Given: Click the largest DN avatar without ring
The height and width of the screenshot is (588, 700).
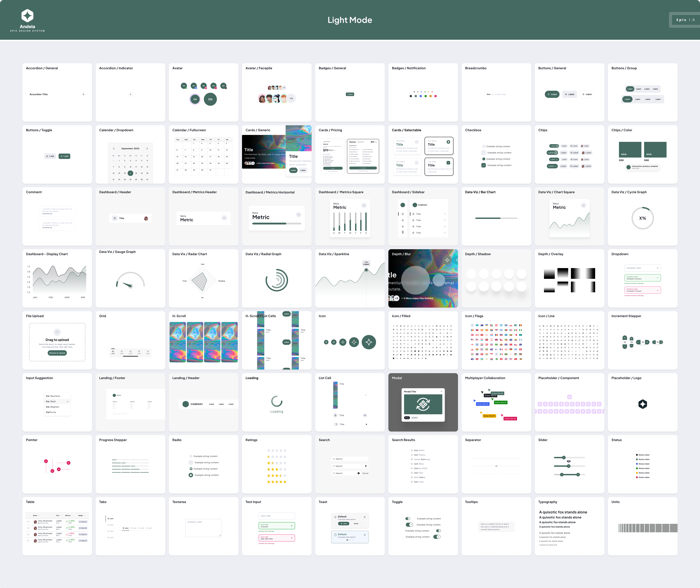Looking at the screenshot, I should click(x=210, y=99).
